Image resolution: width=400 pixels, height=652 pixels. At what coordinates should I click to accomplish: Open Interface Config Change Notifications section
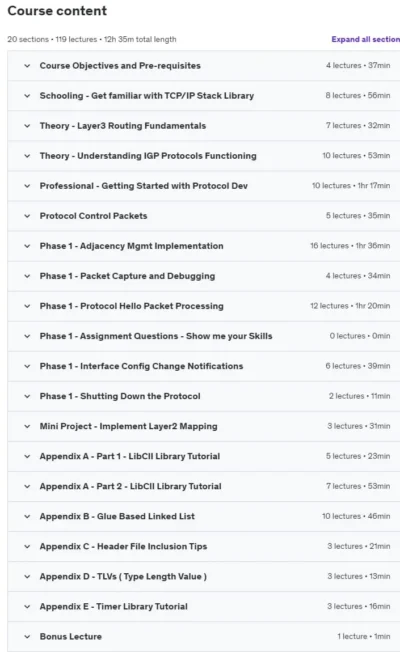pos(204,366)
